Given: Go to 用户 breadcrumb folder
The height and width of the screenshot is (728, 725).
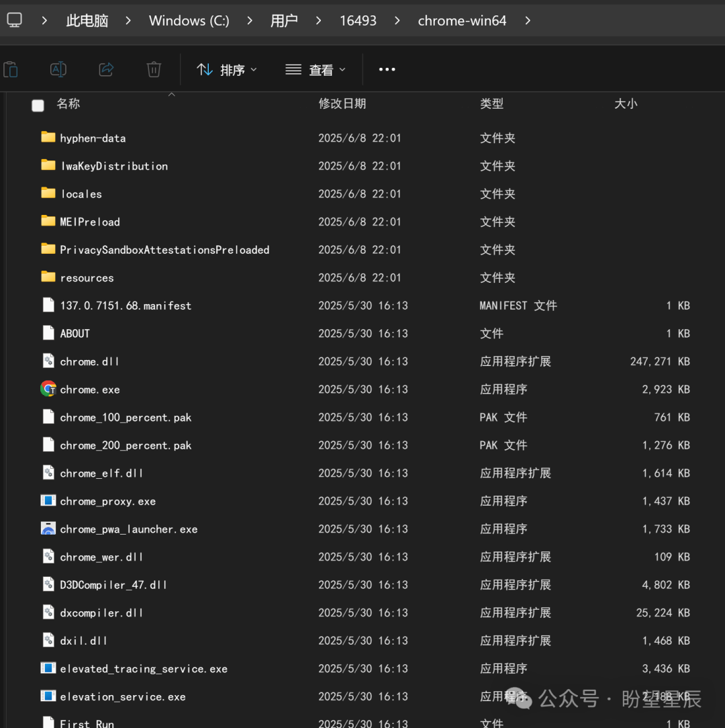Looking at the screenshot, I should pos(284,20).
